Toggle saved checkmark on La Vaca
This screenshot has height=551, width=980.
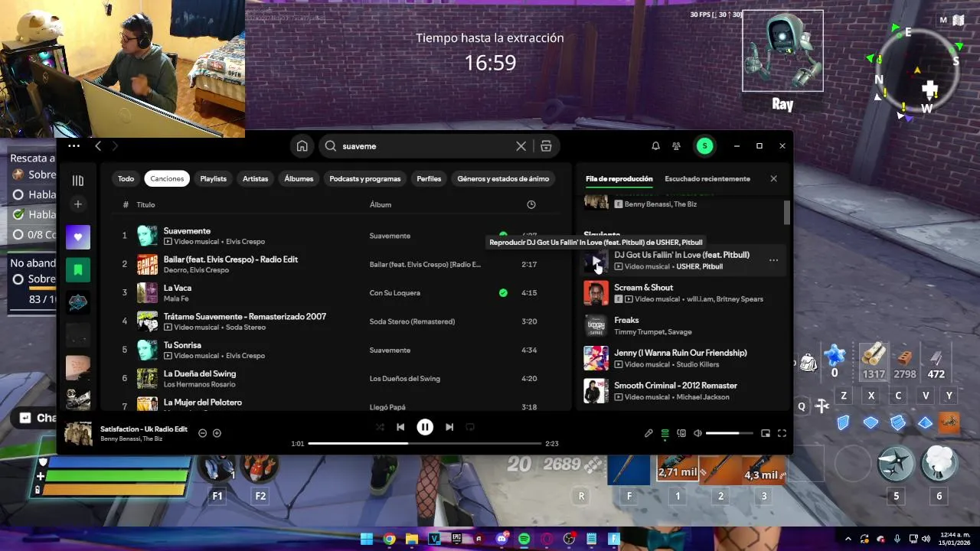[x=503, y=292]
